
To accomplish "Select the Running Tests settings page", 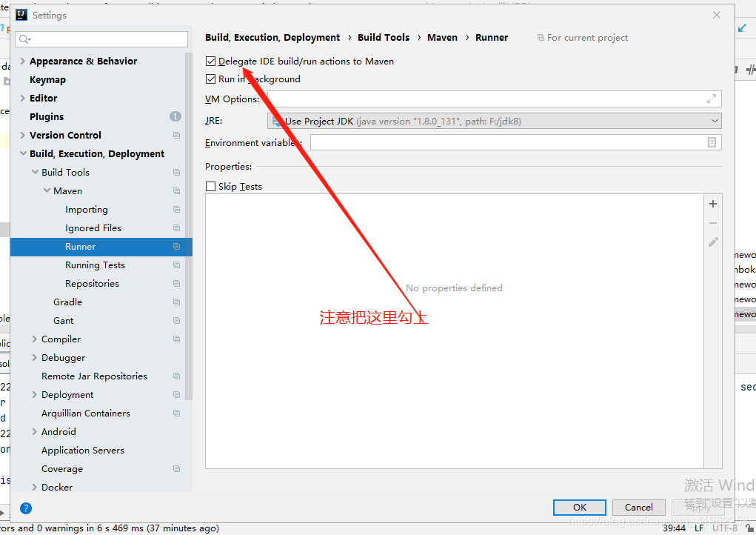I will pos(95,265).
